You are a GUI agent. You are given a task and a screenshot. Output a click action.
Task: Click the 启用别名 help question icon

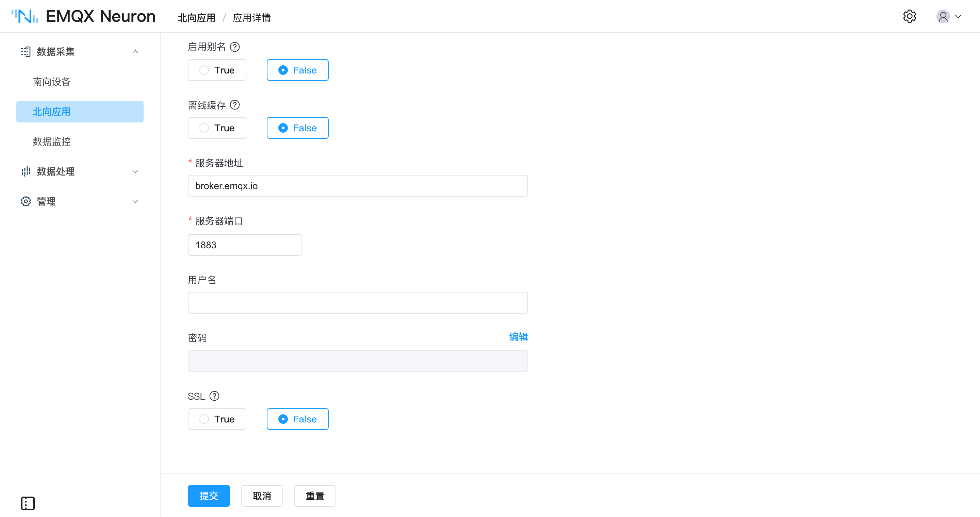pyautogui.click(x=235, y=47)
